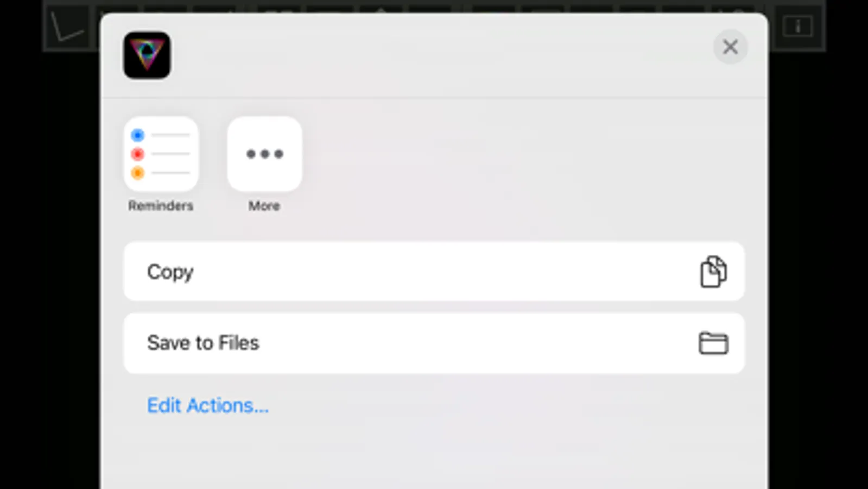Image resolution: width=868 pixels, height=489 pixels.
Task: Click the dimmed angle-line icon at top left
Action: pos(67,26)
